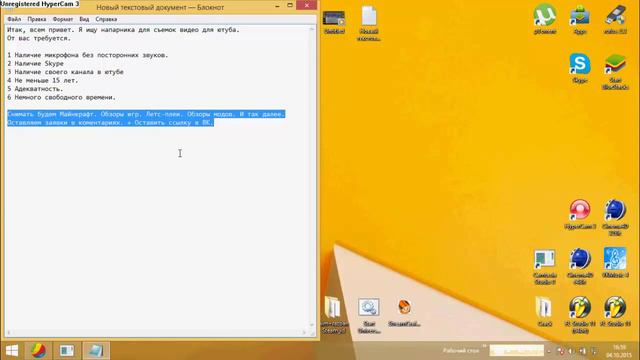Launch the blue treble-clef music shortcut
640x360 pixels.
[x=615, y=263]
